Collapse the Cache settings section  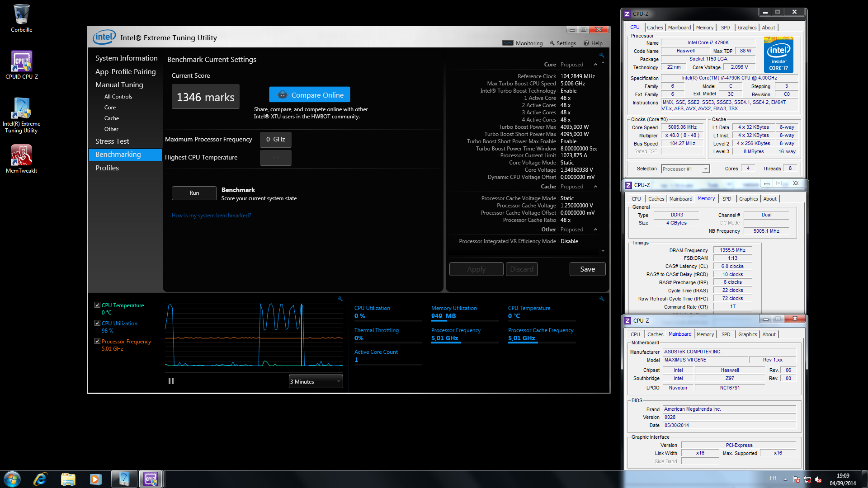(x=595, y=187)
